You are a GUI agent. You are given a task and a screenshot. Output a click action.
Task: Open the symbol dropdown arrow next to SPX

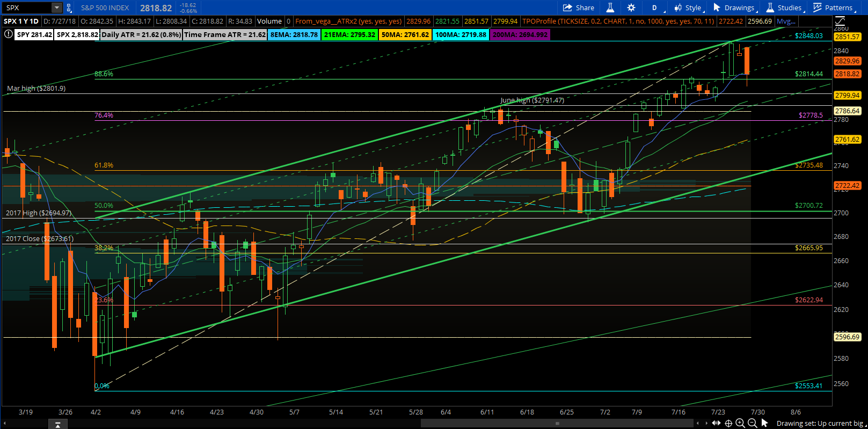tap(57, 8)
